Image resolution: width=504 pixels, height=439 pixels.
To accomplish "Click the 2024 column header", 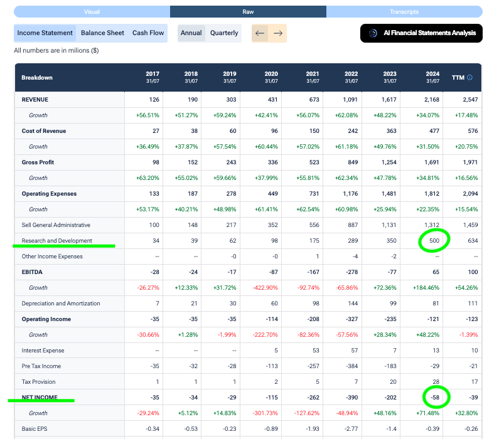I will [432, 77].
